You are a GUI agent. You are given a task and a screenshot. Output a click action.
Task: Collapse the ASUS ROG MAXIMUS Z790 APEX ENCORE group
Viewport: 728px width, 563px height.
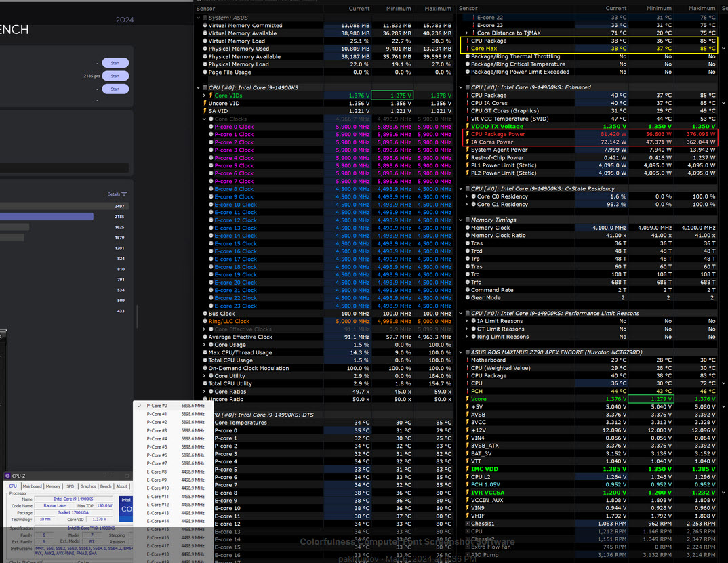[461, 352]
